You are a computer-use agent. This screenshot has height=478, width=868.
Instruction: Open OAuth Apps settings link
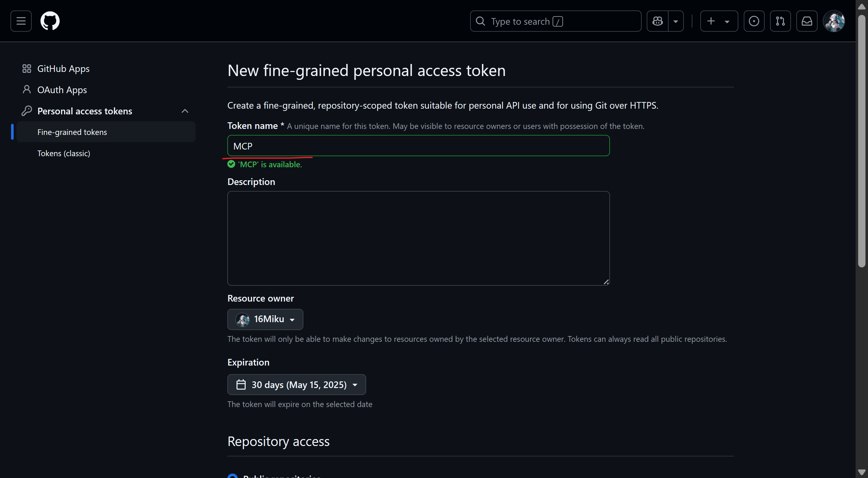point(62,90)
